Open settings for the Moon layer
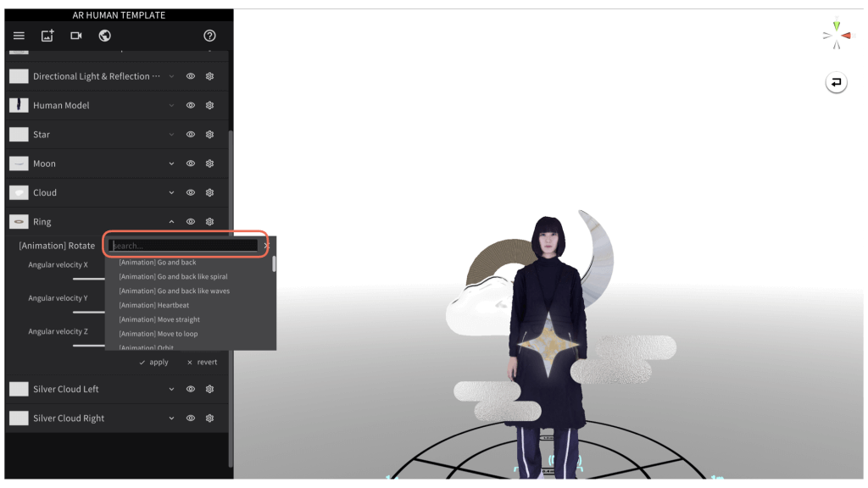The height and width of the screenshot is (488, 868). [209, 163]
